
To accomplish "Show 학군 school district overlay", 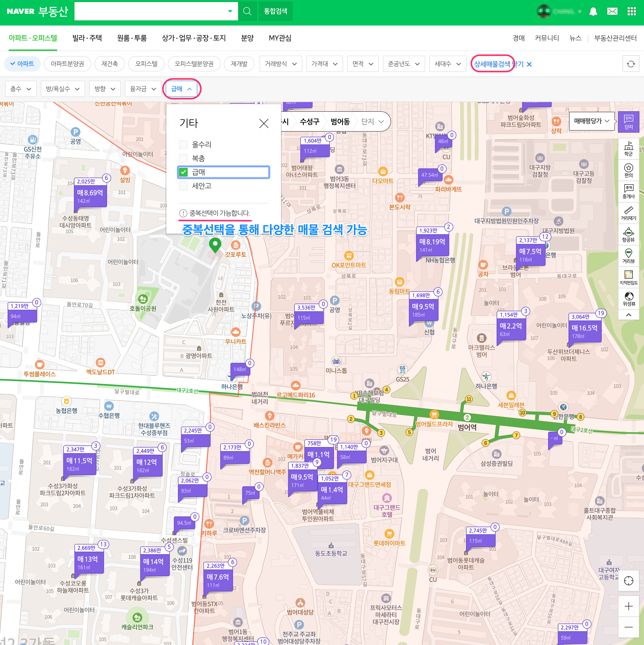I will pyautogui.click(x=628, y=149).
